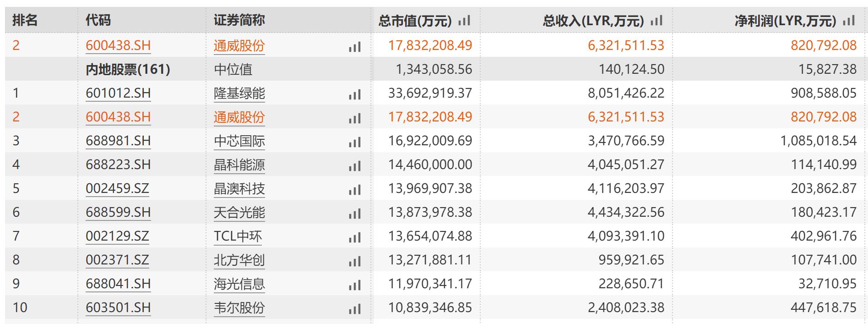Open the bar chart icon for 隆基绿能
The image size is (868, 324).
[355, 94]
